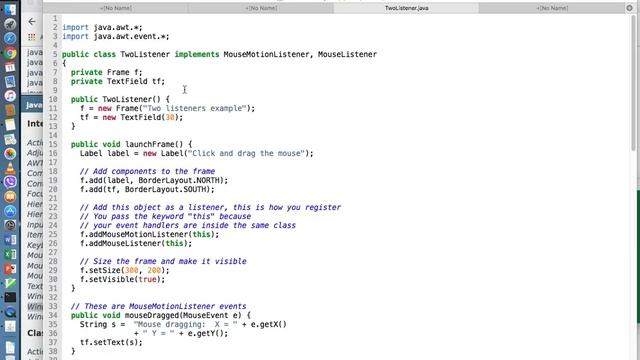
Task: Click 'TwoListener' class name on line 5
Action: 145,54
